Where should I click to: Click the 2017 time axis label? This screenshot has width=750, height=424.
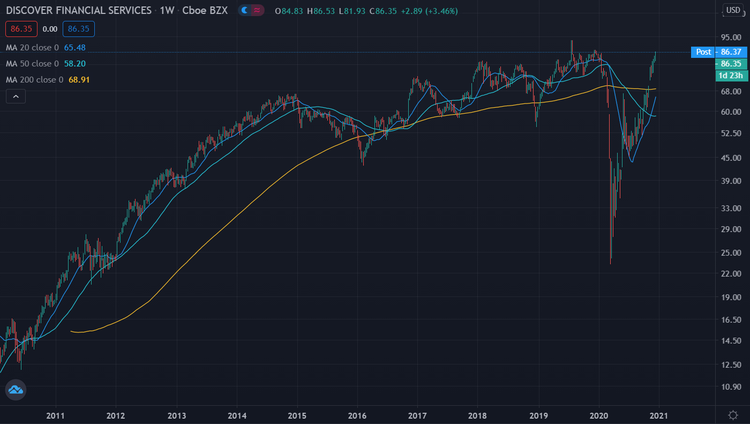point(417,415)
